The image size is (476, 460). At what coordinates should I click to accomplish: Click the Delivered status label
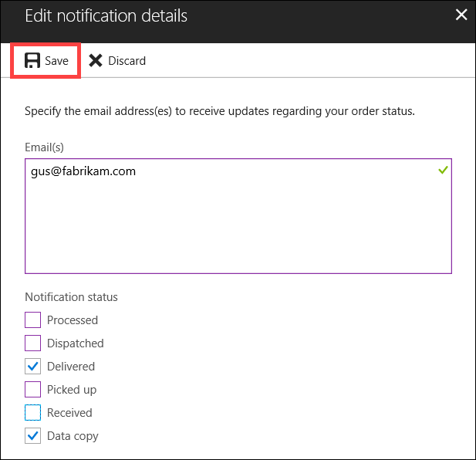pyautogui.click(x=71, y=367)
